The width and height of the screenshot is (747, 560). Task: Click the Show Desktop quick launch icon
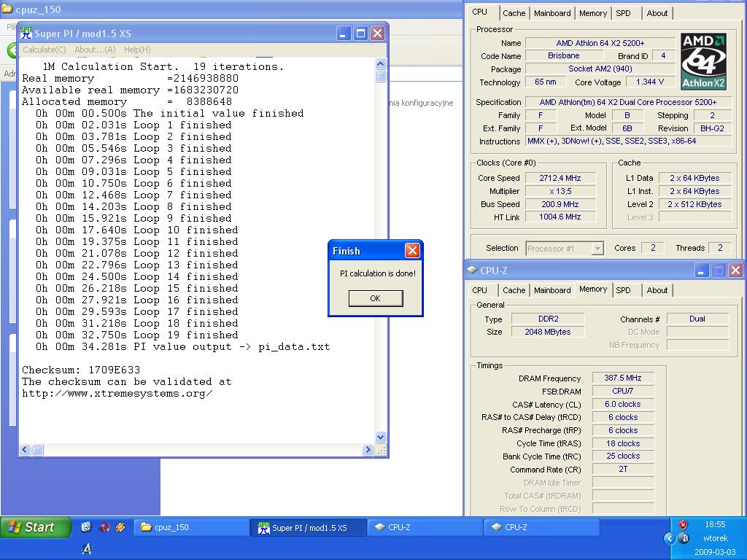point(87,527)
